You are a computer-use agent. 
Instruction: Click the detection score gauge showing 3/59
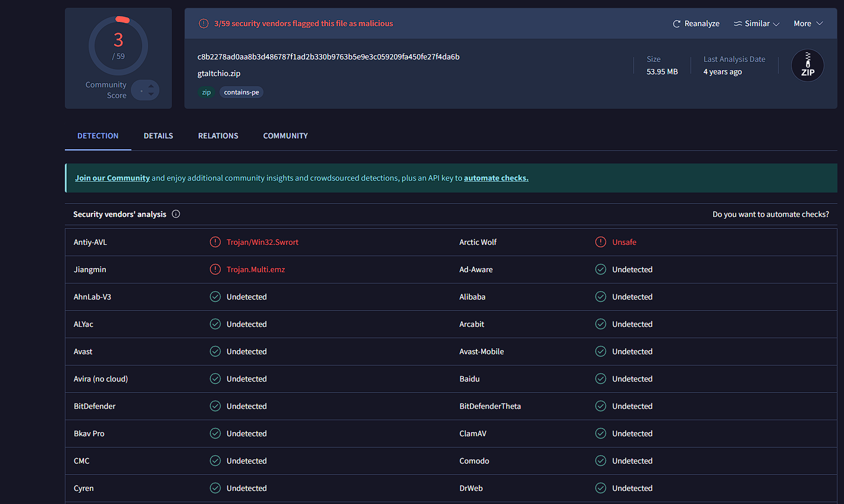point(118,46)
